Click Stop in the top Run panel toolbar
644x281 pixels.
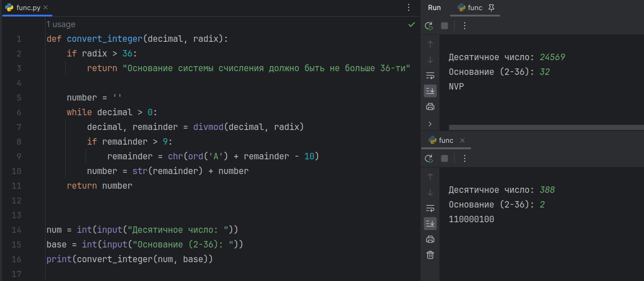[445, 26]
